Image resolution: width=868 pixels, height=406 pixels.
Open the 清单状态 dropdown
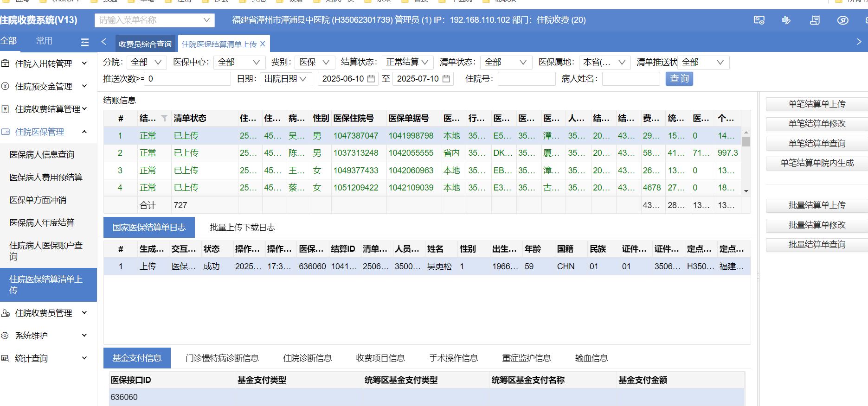point(506,62)
